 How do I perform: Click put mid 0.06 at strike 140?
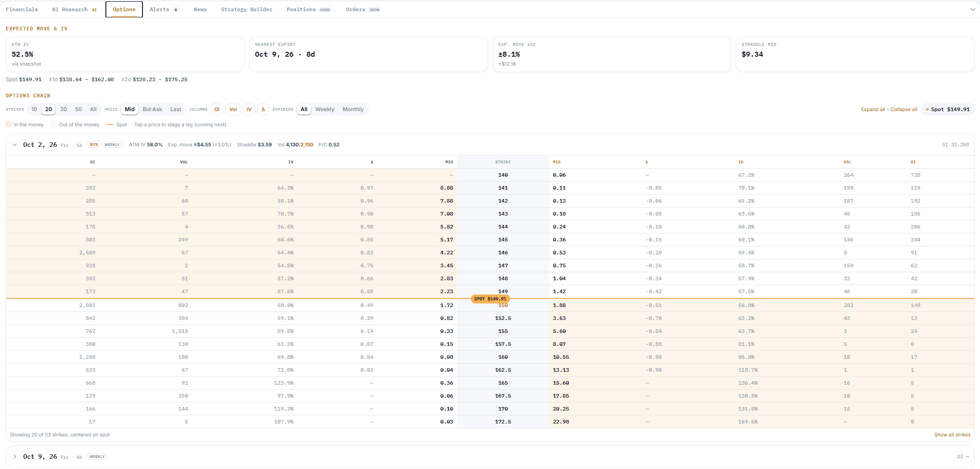pos(559,175)
